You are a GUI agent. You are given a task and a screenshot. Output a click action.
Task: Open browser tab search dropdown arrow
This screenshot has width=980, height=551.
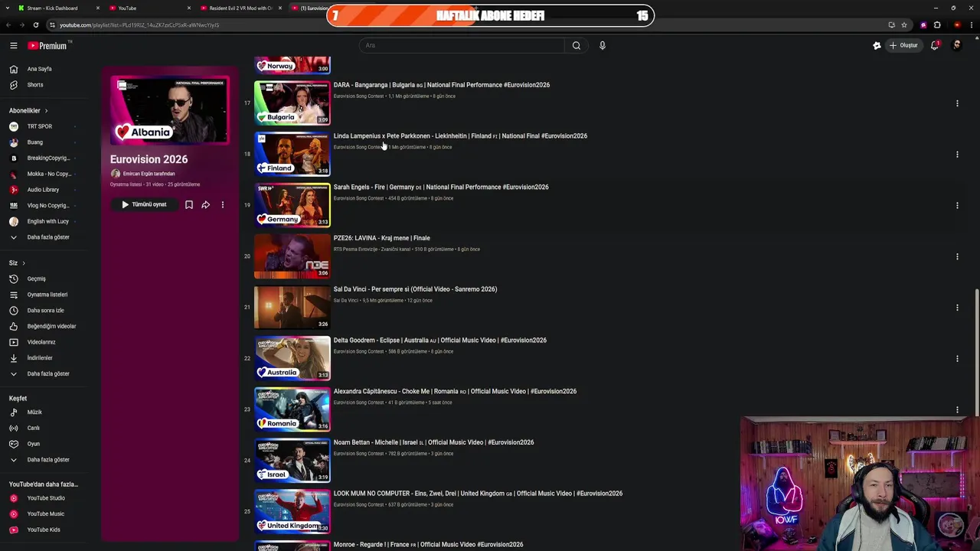coord(7,8)
